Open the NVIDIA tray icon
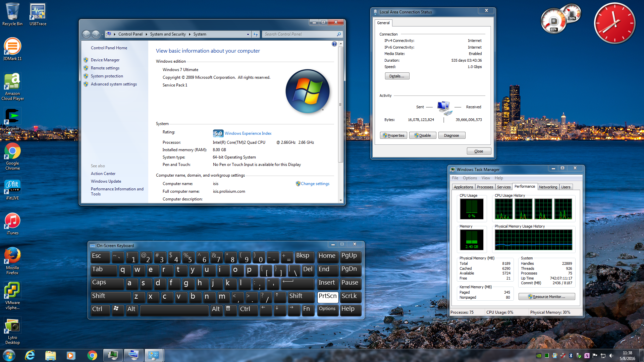This screenshot has height=362, width=644. click(x=539, y=356)
